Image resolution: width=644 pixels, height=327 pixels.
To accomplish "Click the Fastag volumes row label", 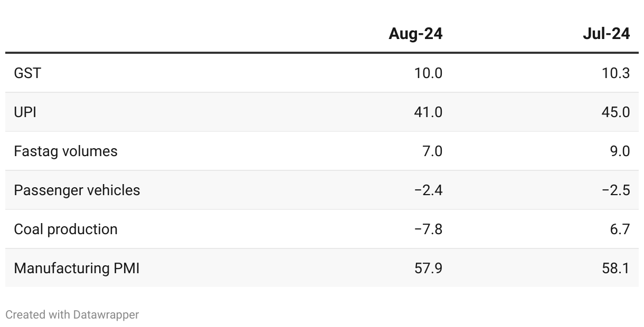I will (x=65, y=151).
